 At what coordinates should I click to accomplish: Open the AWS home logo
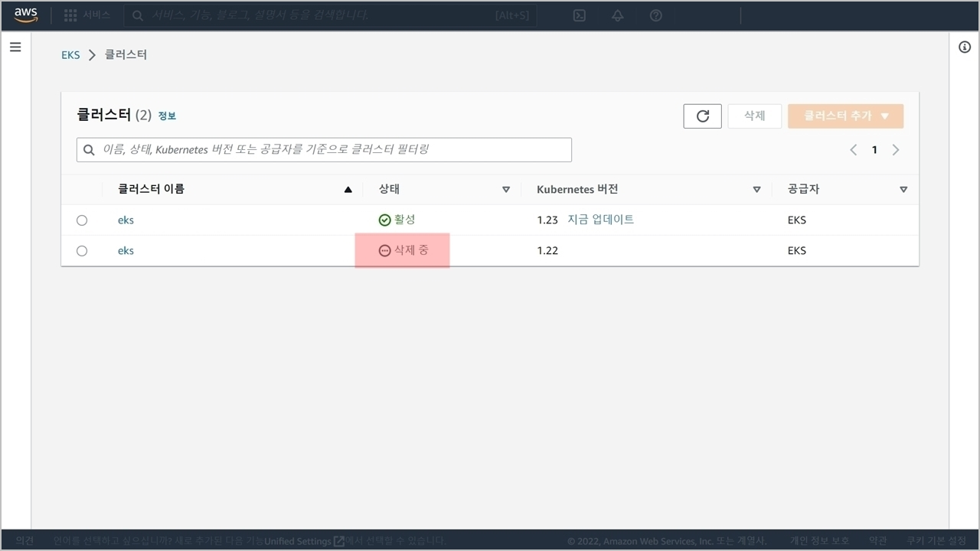[26, 15]
